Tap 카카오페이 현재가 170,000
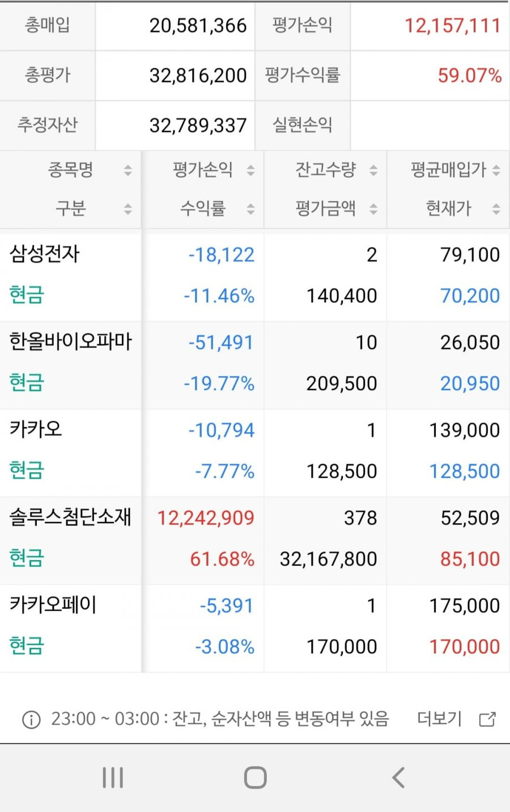This screenshot has height=812, width=510. (465, 647)
